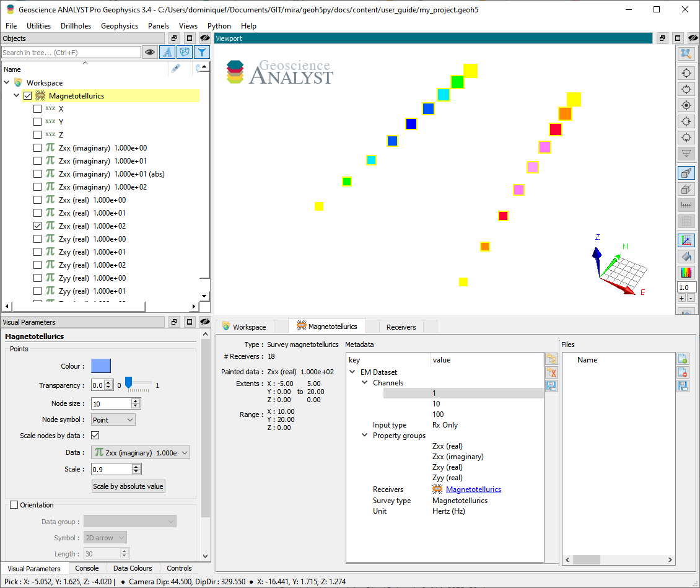
Task: Open the Geophysics menu
Action: tap(119, 26)
